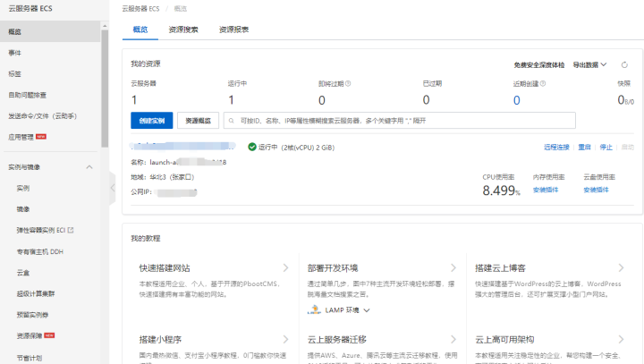Click the 远程连接 link
Viewport: 644px width, 364px height.
[x=556, y=147]
